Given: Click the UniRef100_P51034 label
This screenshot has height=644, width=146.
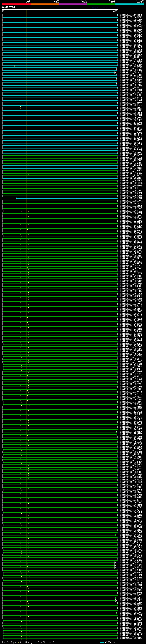Looking at the screenshot, I should [131, 585].
